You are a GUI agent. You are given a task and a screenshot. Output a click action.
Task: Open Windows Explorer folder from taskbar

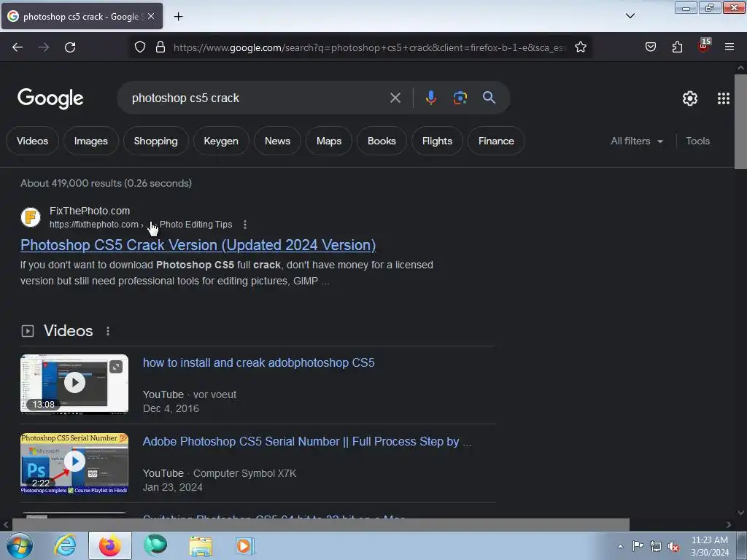pyautogui.click(x=201, y=545)
